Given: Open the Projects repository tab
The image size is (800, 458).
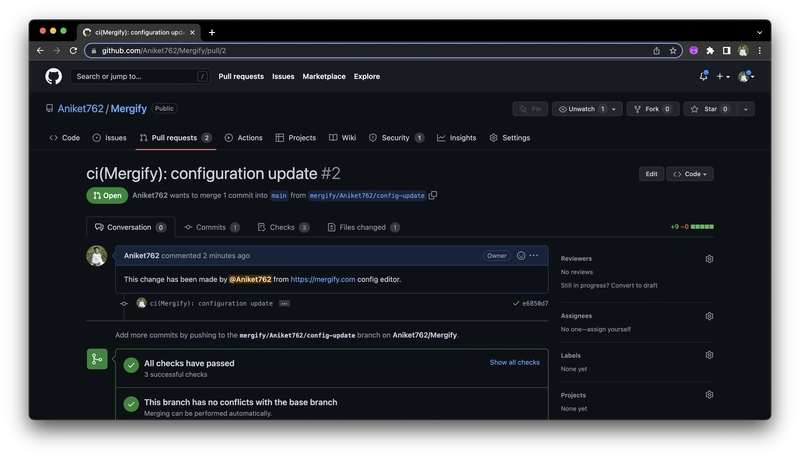Looking at the screenshot, I should click(296, 138).
